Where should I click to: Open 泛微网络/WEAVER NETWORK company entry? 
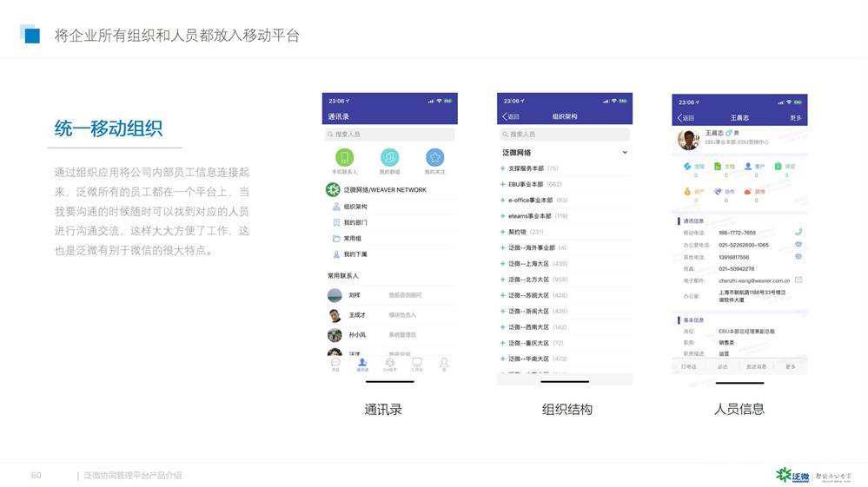pos(390,189)
